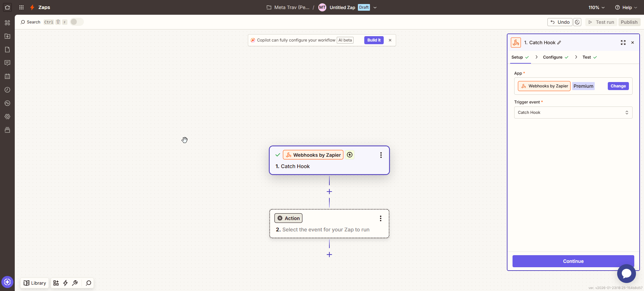Click the wrench tool icon in bottom toolbar
The width and height of the screenshot is (644, 291).
(x=75, y=283)
